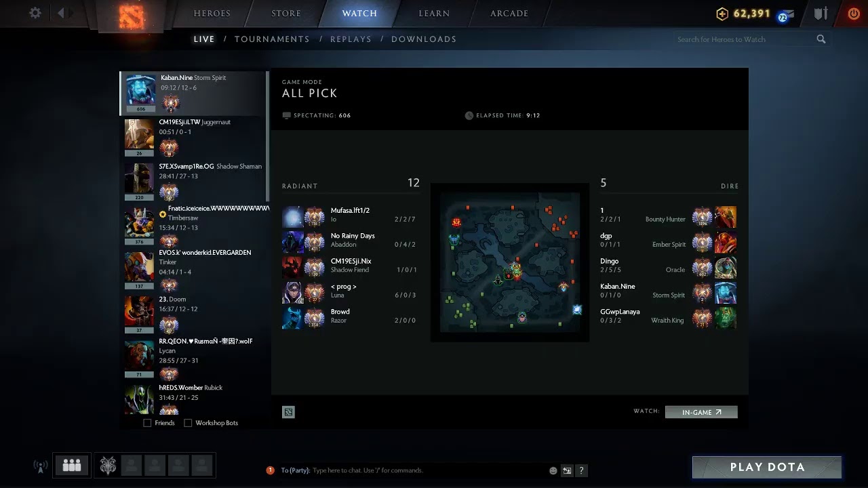Click the Ember Spirit portrait for dgp

pos(726,242)
